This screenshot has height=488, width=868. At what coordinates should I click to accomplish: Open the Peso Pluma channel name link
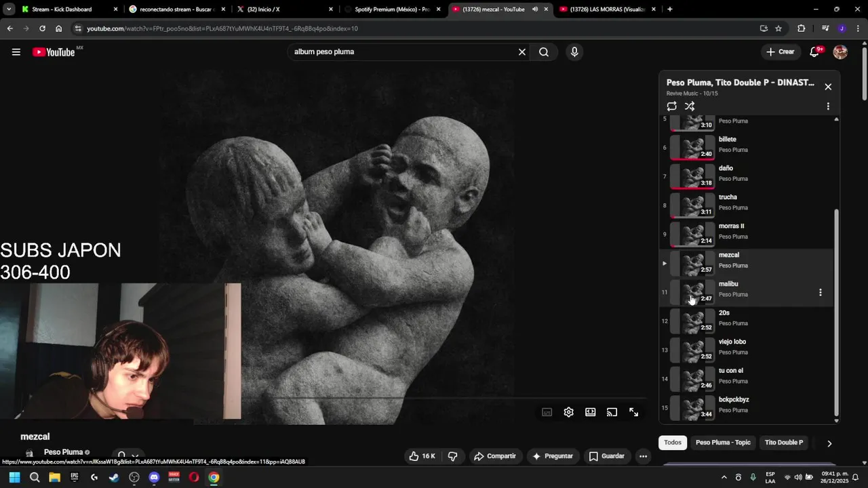63,452
